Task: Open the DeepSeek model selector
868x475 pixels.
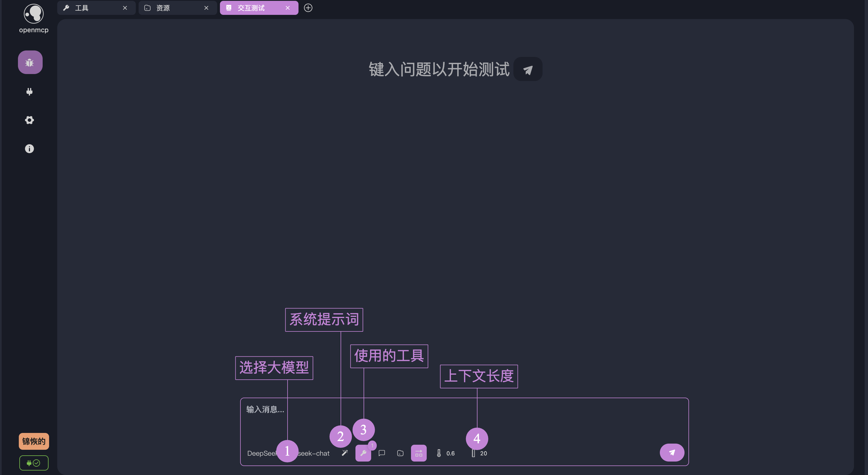Action: tap(261, 453)
